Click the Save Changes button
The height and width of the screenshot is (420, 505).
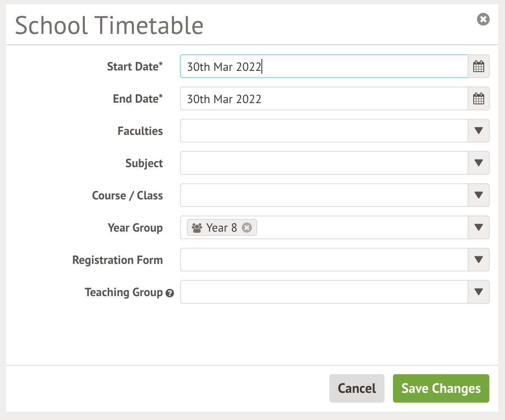click(x=441, y=388)
